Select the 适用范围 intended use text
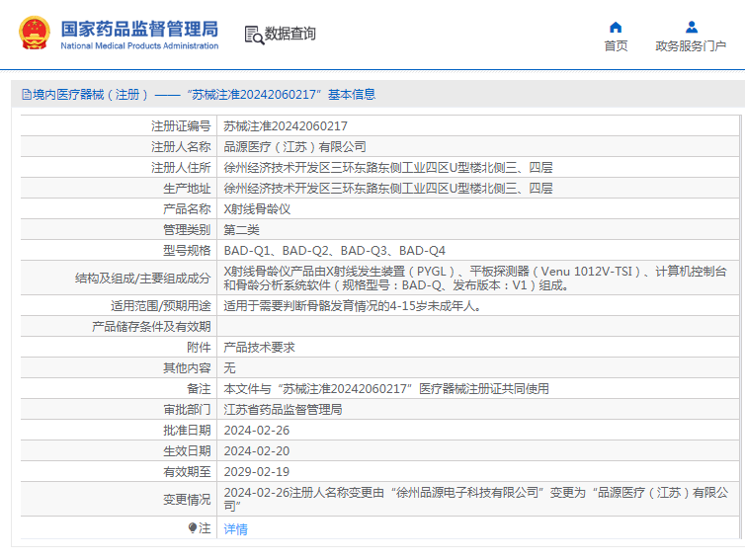The height and width of the screenshot is (560, 745). (x=353, y=306)
